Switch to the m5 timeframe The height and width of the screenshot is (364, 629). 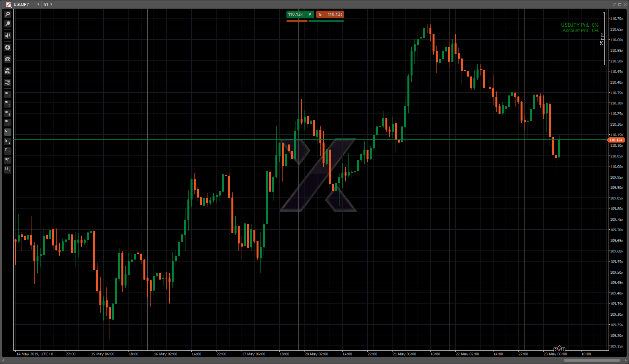coord(7,104)
